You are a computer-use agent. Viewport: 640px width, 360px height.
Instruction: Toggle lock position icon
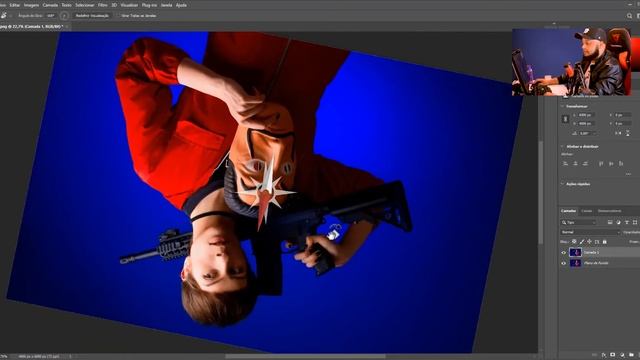589,242
